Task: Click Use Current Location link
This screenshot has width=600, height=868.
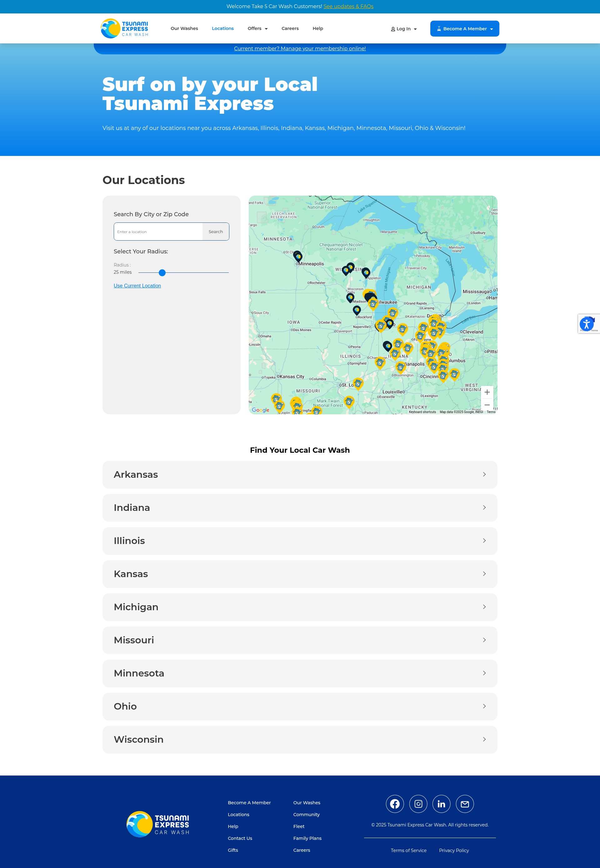Action: click(137, 286)
